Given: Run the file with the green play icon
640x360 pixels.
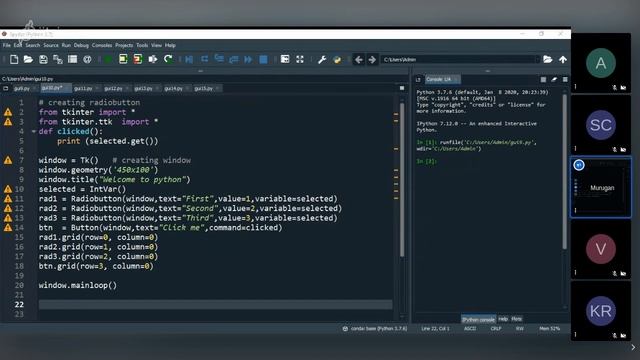Looking at the screenshot, I should point(108,60).
